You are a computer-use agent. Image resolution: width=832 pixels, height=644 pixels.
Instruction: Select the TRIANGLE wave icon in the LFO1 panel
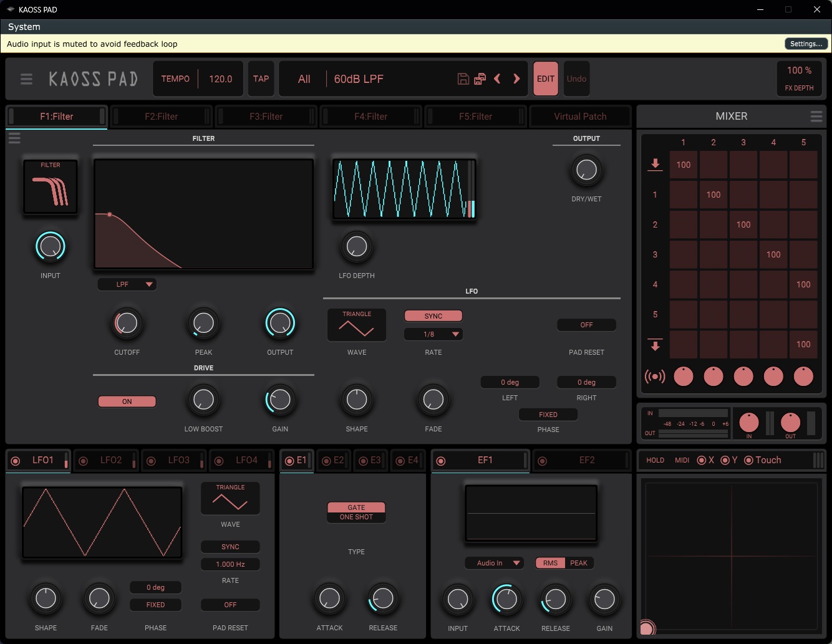(230, 498)
